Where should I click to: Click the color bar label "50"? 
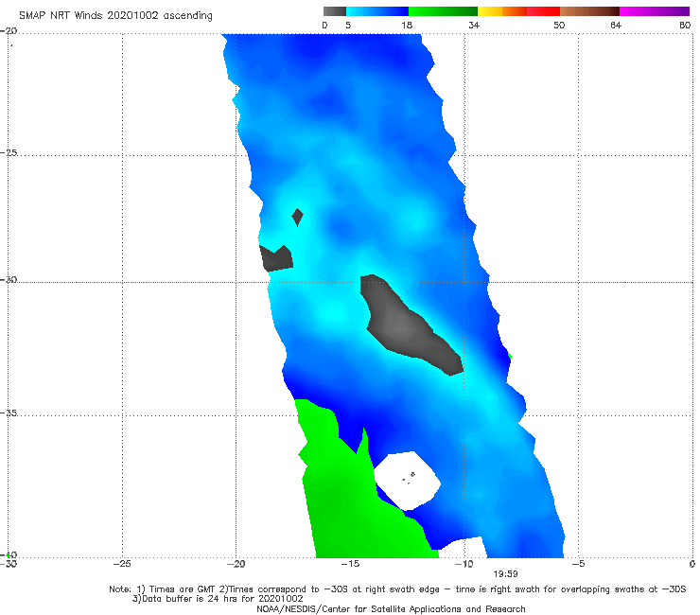pos(559,26)
